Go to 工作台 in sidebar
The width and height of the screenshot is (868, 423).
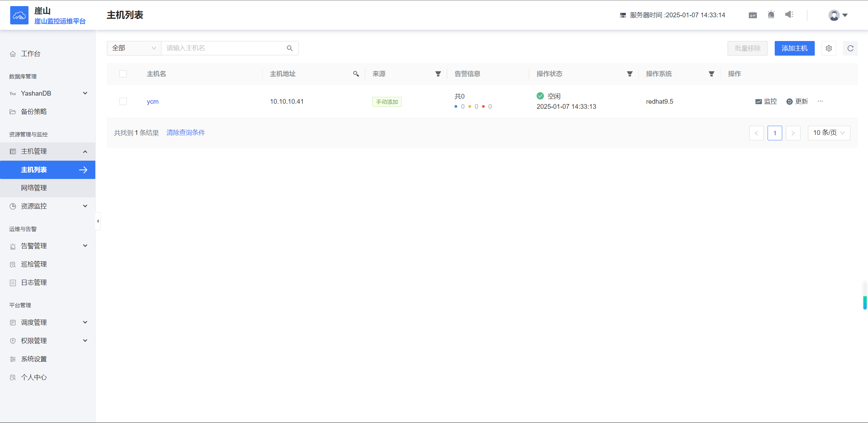47,54
